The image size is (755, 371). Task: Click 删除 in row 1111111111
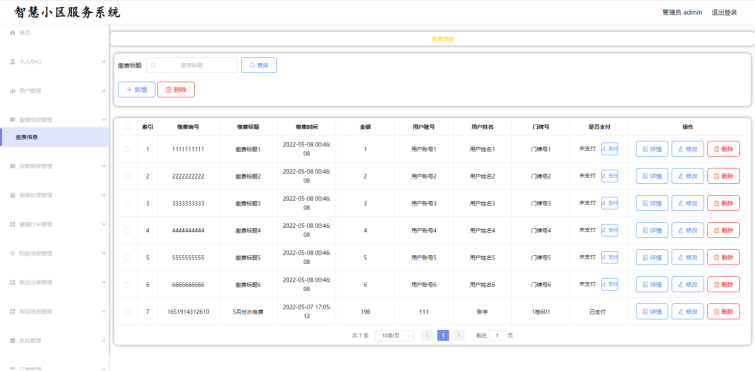click(x=723, y=149)
